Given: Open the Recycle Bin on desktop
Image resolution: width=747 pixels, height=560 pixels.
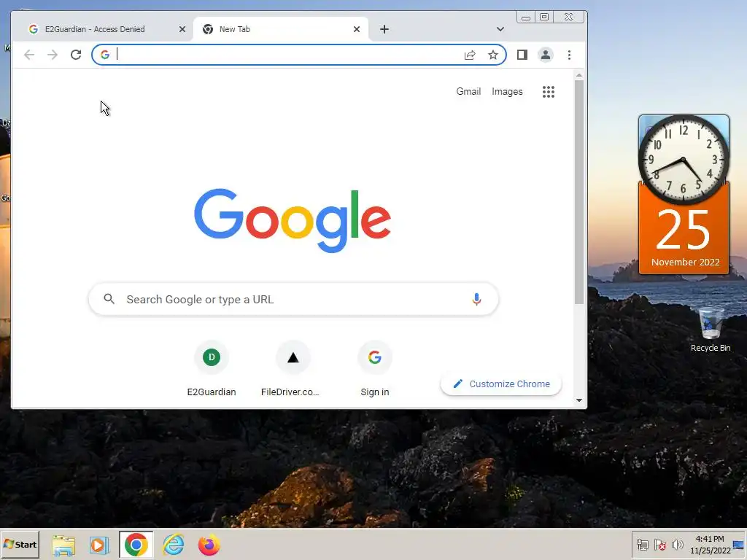Looking at the screenshot, I should tap(711, 330).
